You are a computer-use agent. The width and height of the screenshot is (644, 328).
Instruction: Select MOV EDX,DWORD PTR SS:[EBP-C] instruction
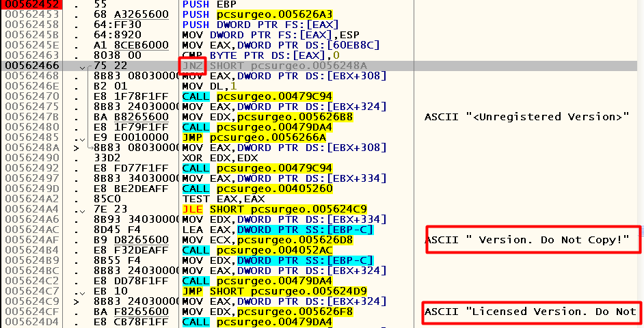[278, 260]
